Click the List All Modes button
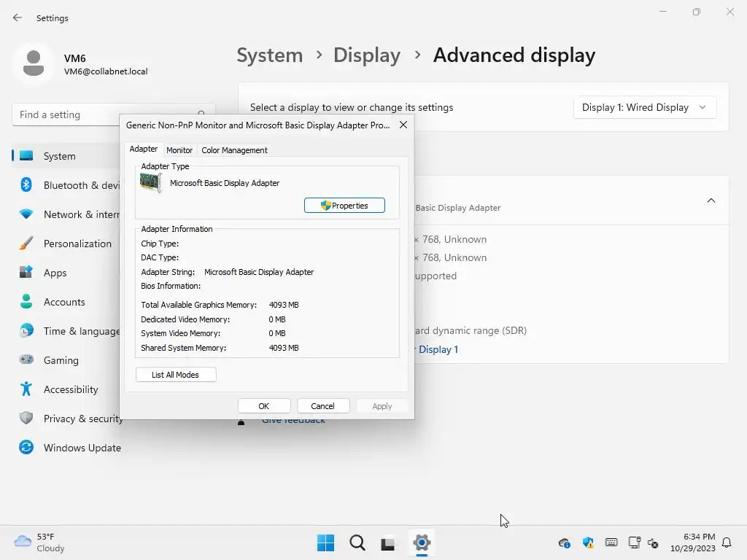Viewport: 747px width, 560px height. click(176, 375)
